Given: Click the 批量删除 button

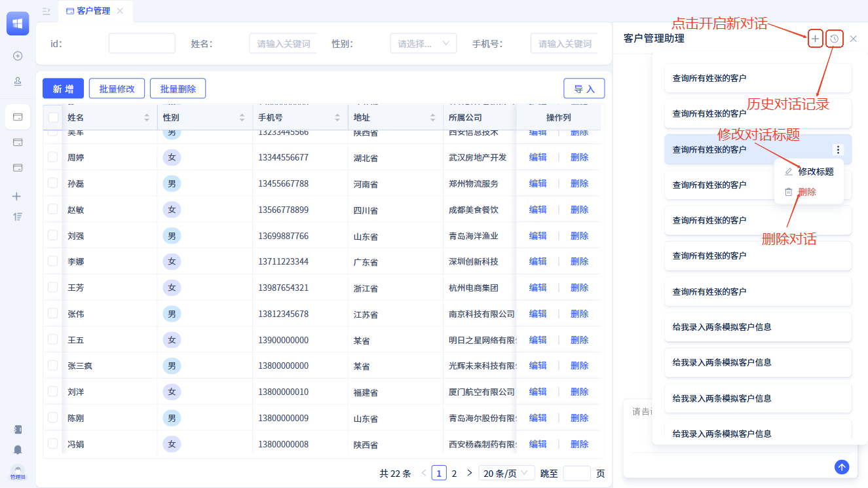Looking at the screenshot, I should [178, 89].
